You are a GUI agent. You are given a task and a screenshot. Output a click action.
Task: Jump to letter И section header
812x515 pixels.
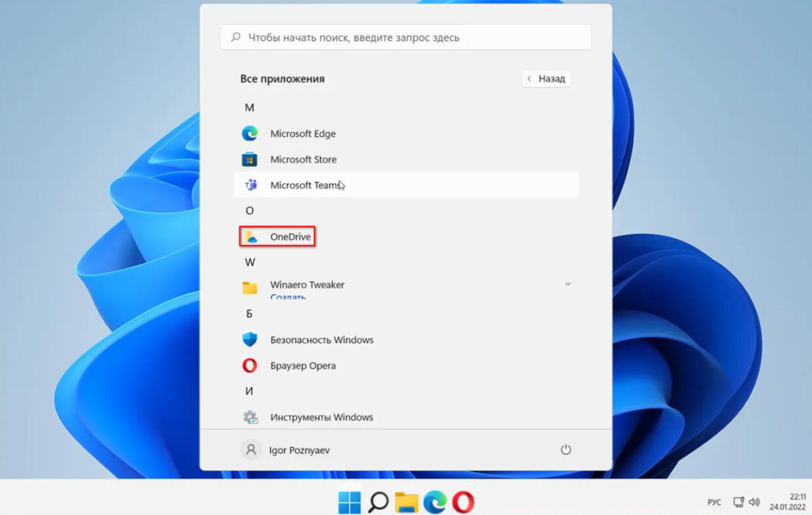coord(249,391)
